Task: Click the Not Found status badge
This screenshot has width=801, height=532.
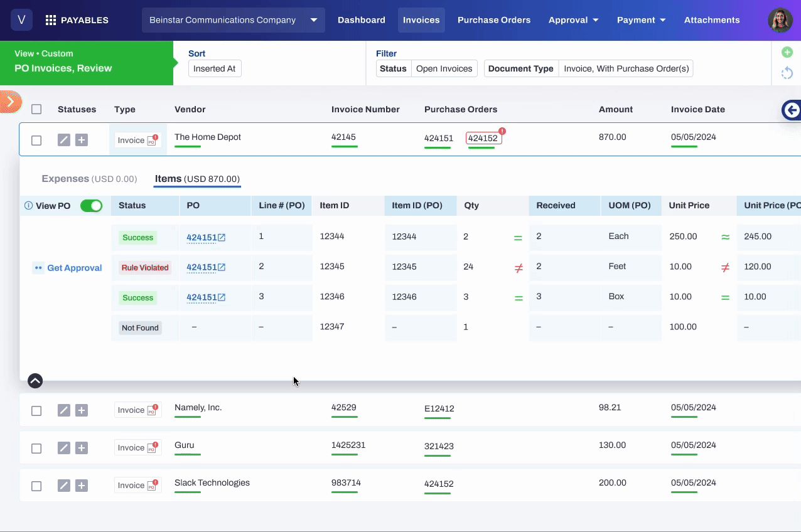Action: (x=140, y=327)
